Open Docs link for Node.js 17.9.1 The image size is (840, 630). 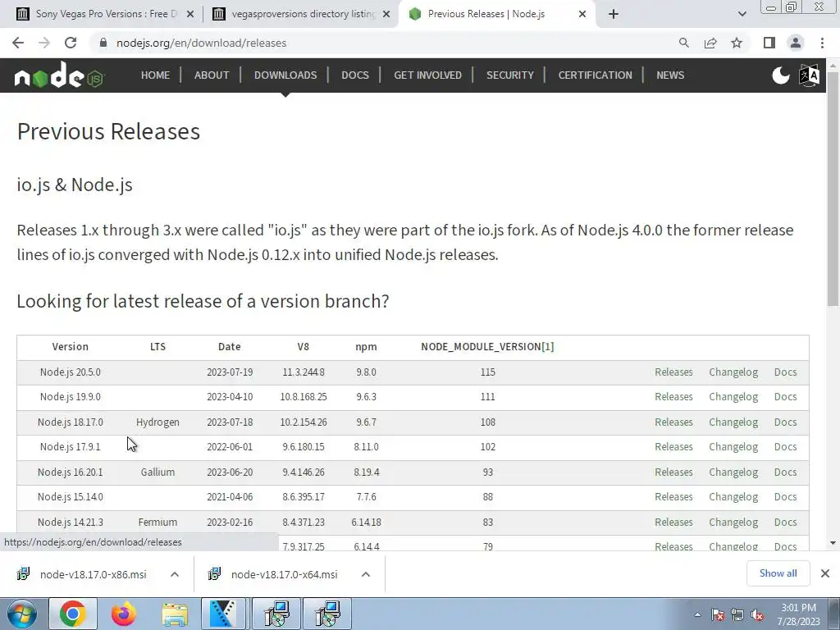click(785, 447)
